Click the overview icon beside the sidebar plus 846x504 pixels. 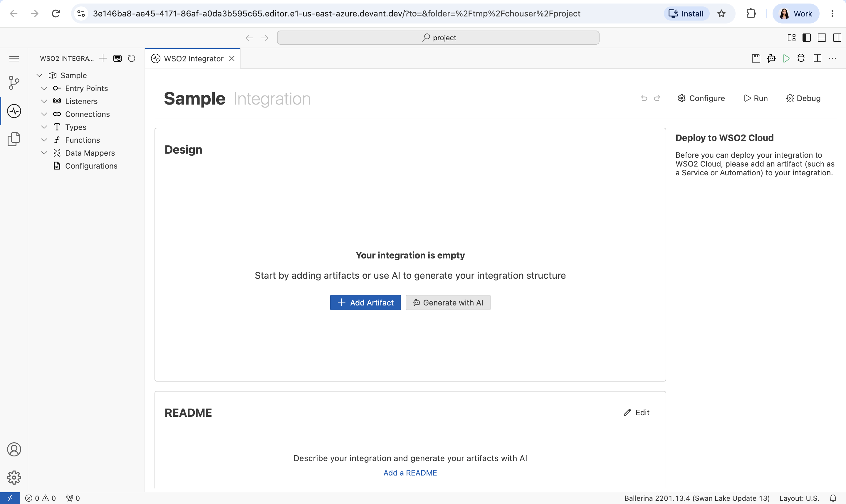(117, 58)
